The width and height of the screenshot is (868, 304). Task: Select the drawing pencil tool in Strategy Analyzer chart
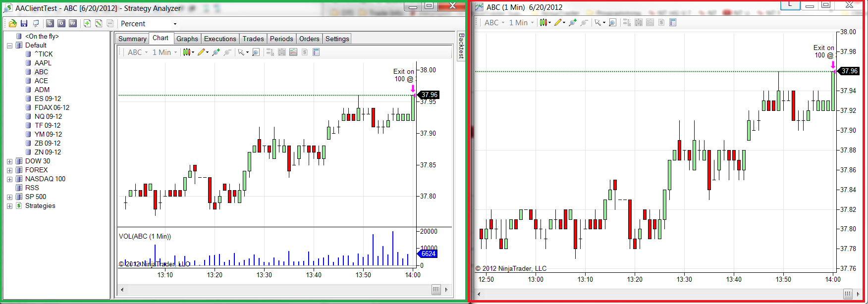(201, 52)
